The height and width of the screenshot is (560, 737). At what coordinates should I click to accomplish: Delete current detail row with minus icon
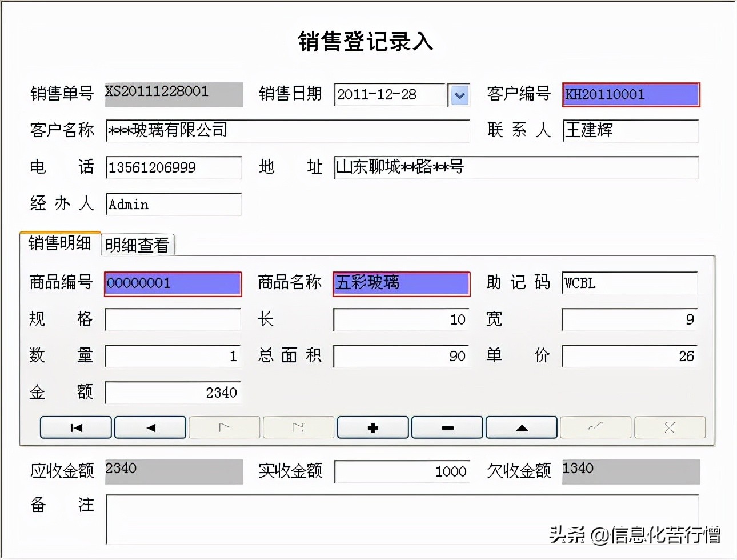click(x=447, y=427)
